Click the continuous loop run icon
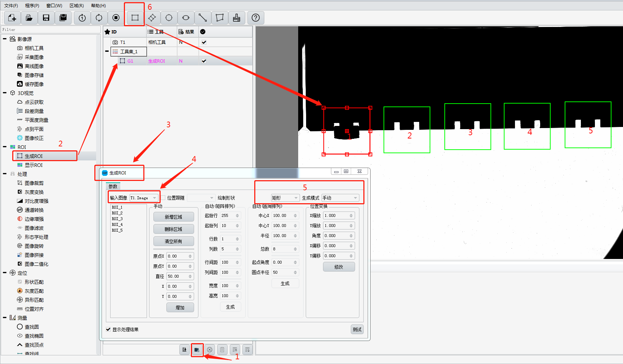Viewport: 623px width, 364px height. [99, 18]
